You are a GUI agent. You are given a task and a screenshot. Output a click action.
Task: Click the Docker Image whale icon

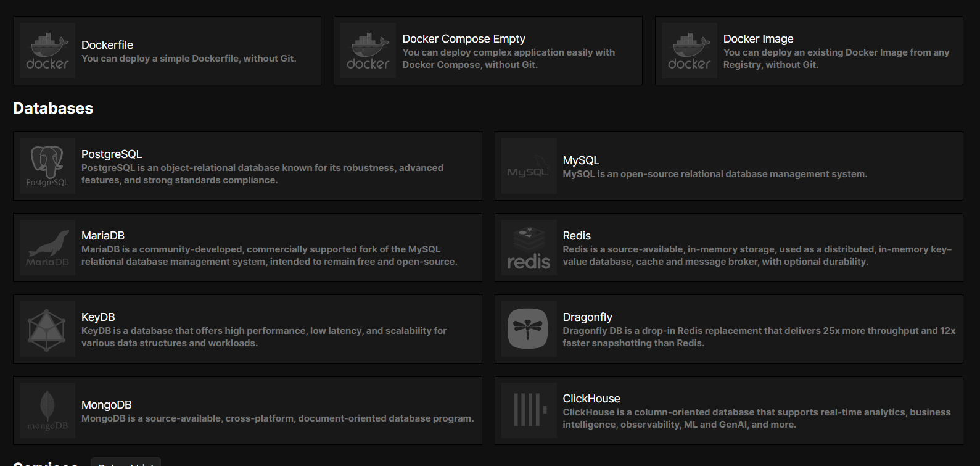coord(689,51)
